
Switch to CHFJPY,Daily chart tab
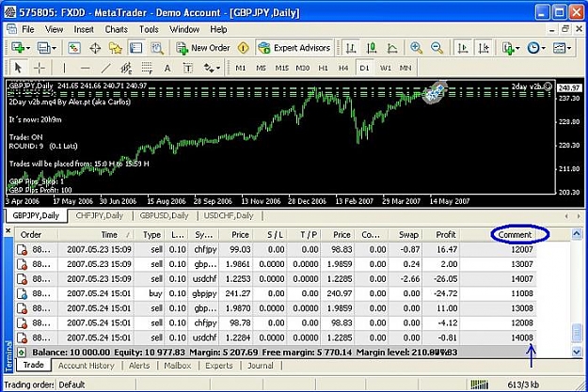100,216
